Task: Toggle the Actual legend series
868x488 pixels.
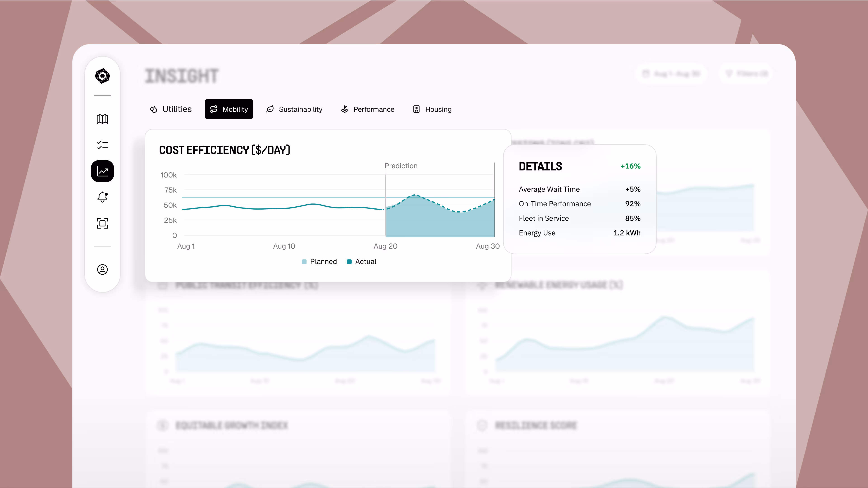Action: point(362,262)
